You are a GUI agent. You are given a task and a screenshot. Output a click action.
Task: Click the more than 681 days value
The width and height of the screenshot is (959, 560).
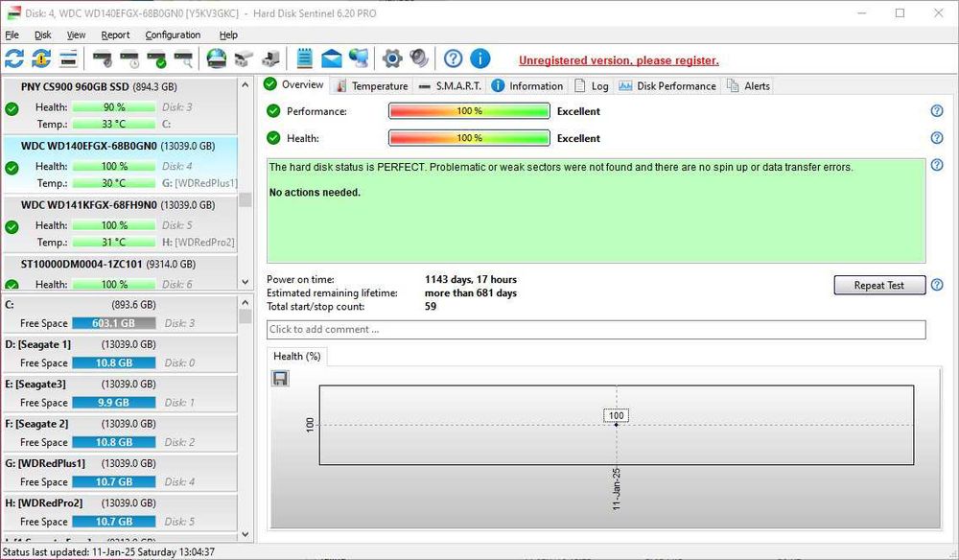tap(470, 292)
